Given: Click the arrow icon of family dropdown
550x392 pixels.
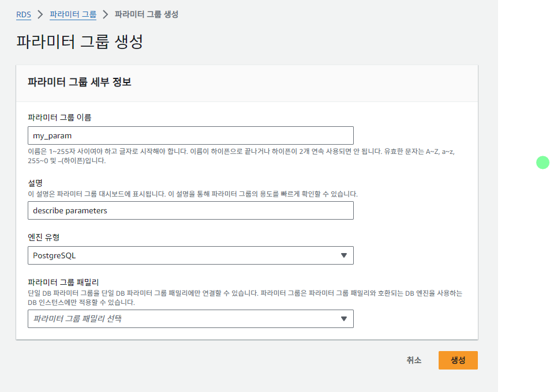Looking at the screenshot, I should pyautogui.click(x=344, y=319).
